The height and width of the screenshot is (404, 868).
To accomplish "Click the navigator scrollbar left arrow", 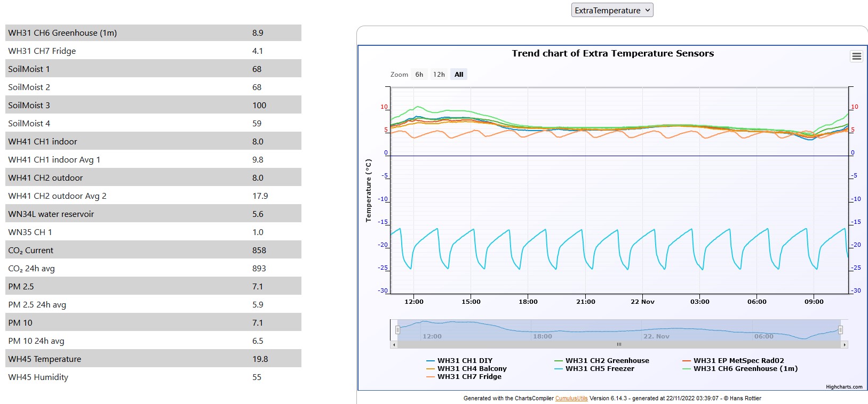I will [x=394, y=345].
